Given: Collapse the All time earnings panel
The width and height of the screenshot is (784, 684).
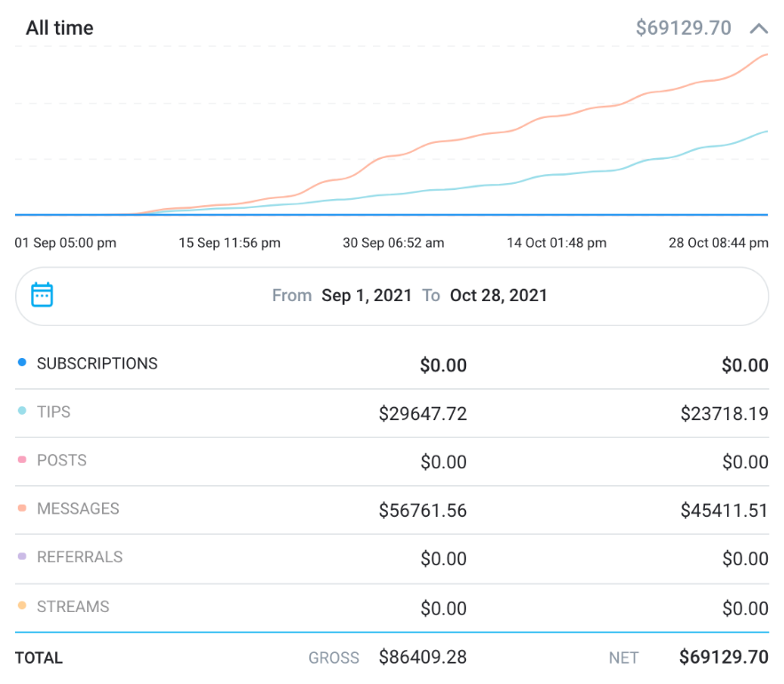Looking at the screenshot, I should pos(758,28).
